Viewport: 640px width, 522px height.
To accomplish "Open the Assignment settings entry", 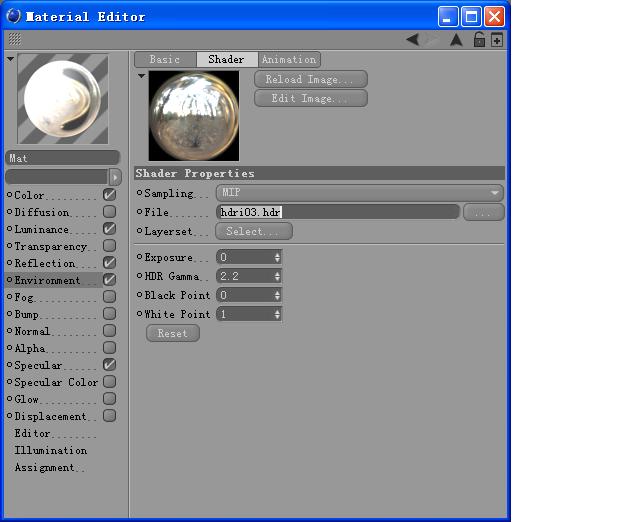I will [44, 467].
